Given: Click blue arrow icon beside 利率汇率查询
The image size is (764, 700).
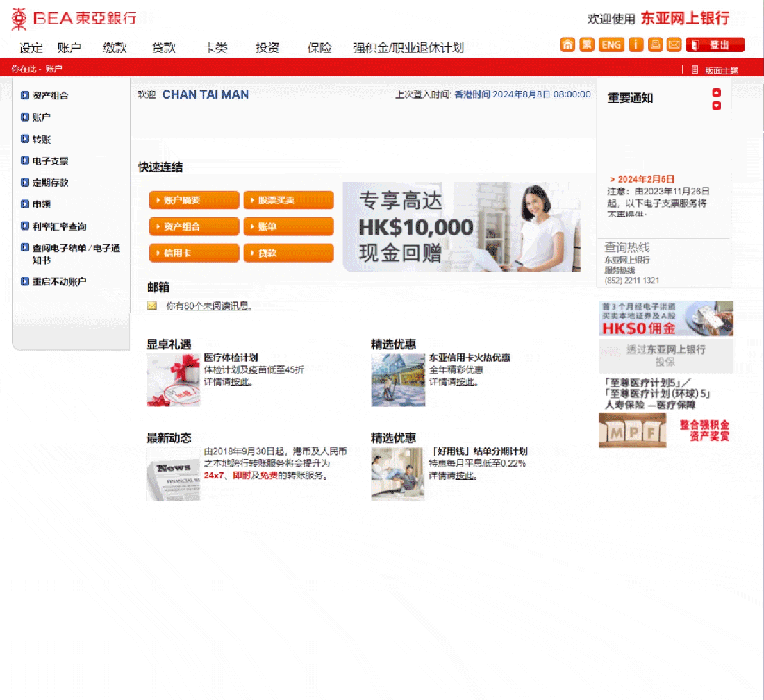Looking at the screenshot, I should [25, 226].
